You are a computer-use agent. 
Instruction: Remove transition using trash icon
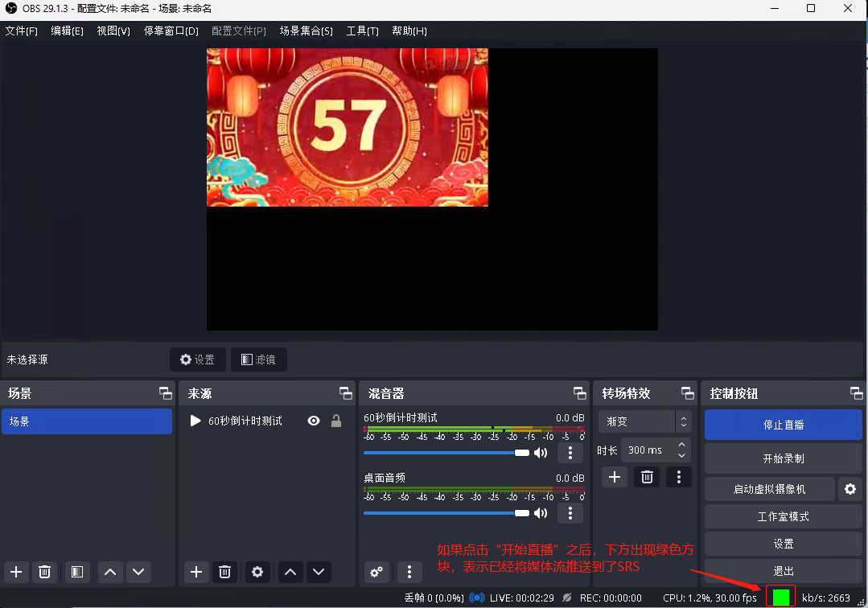[x=647, y=477]
